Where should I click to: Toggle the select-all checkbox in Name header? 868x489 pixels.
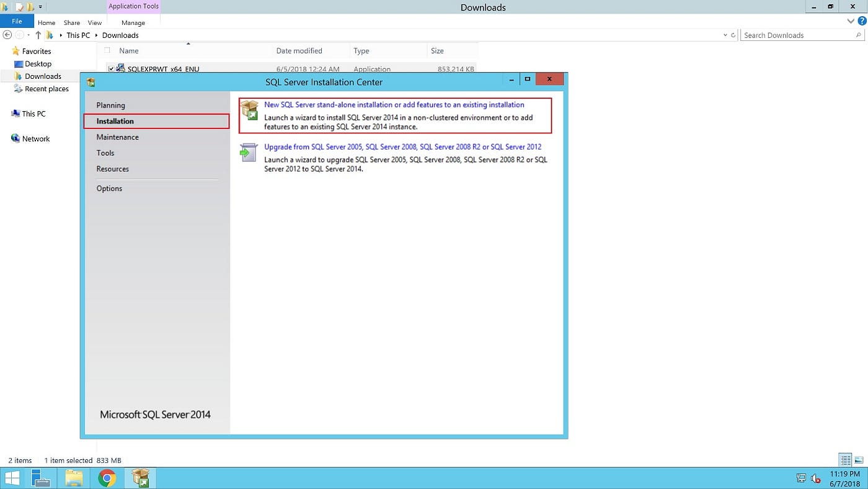click(x=107, y=50)
